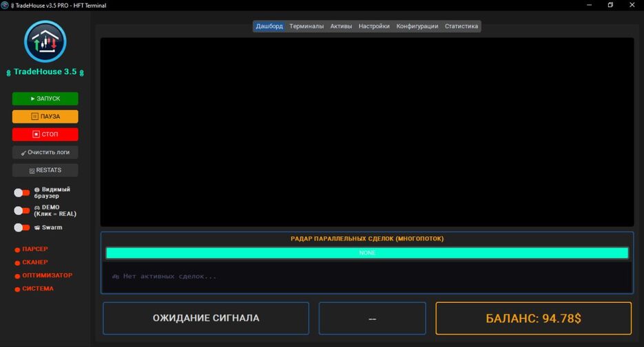This screenshot has width=644, height=347.
Task: Click the RESTATS button
Action: 45,170
